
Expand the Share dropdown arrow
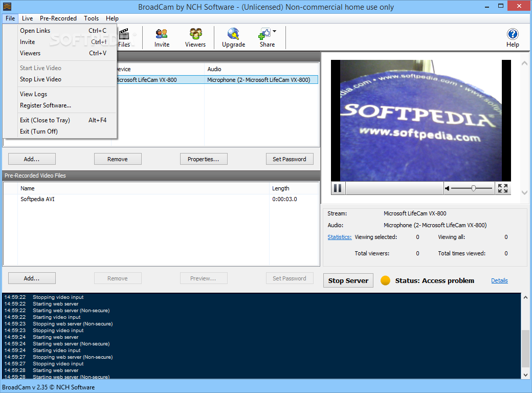275,31
